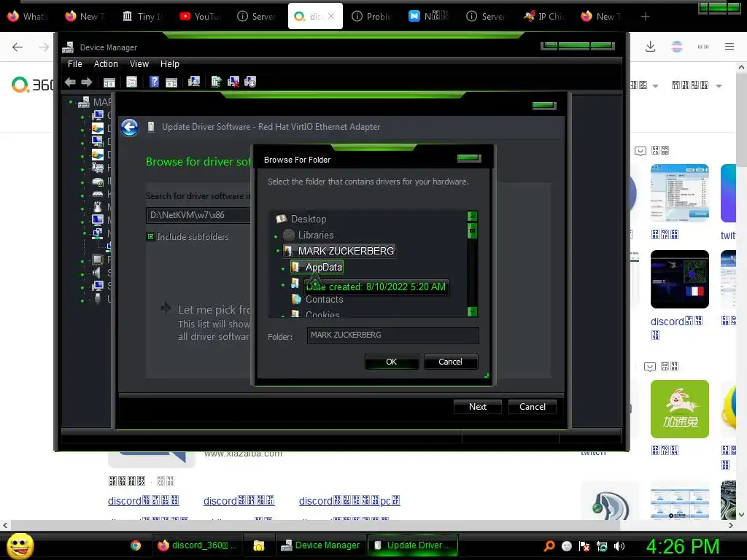This screenshot has height=560, width=747.
Task: Click the Device Manager back arrow toolbar icon
Action: (70, 82)
